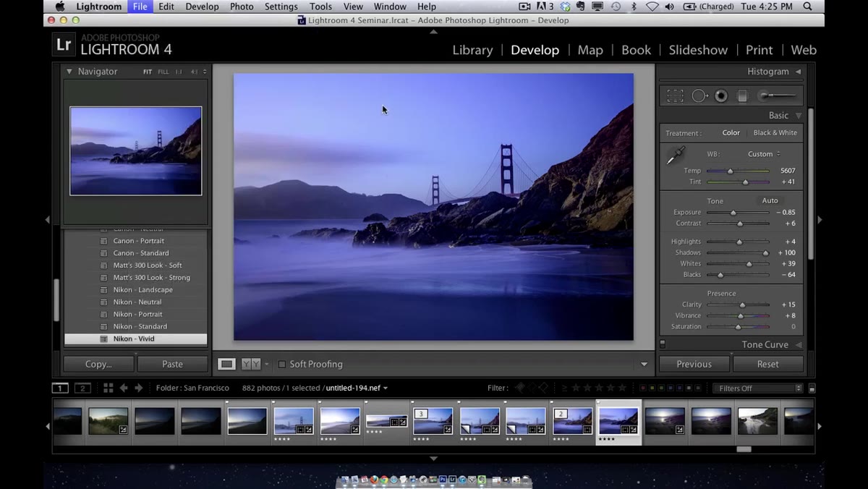This screenshot has width=868, height=489.
Task: Switch to Loupe view mode icon
Action: point(227,365)
